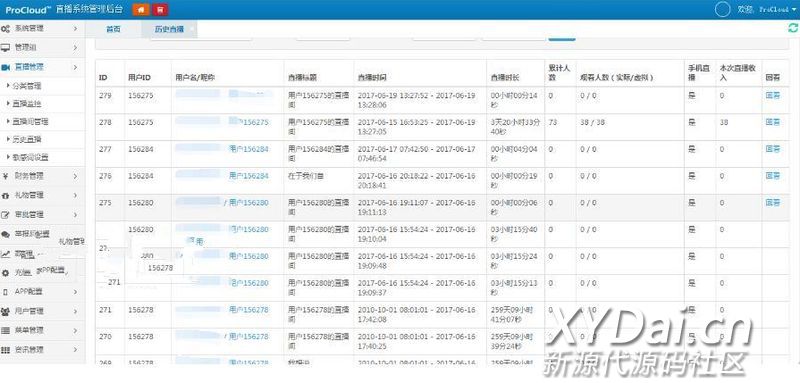The image size is (800, 383).
Task: Click the gears icon for 系统管理
Action: 6,29
